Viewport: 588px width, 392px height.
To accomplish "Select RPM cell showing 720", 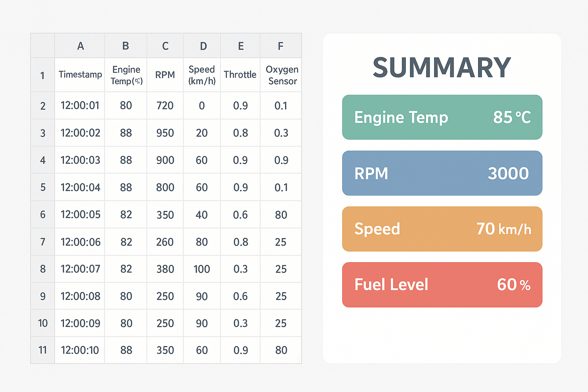I will (165, 105).
